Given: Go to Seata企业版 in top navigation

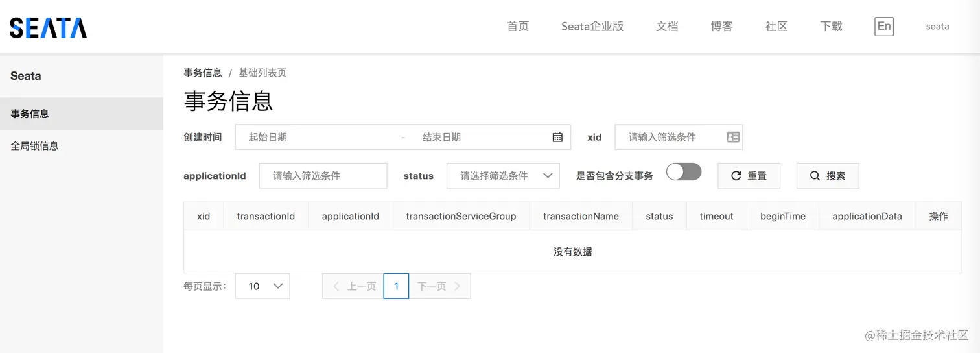Looking at the screenshot, I should tap(592, 27).
